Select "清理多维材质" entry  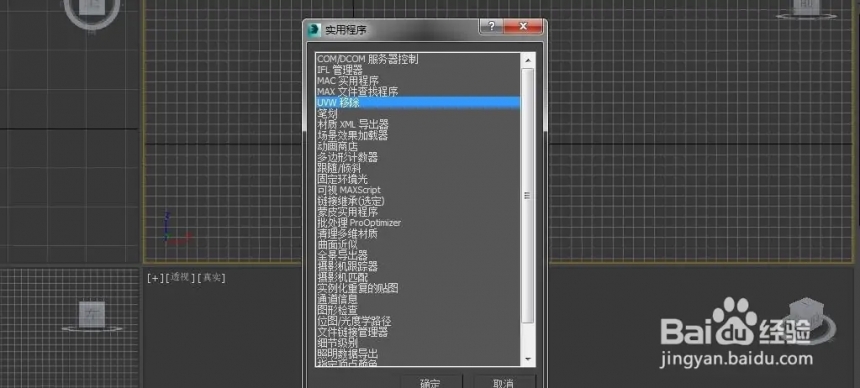pyautogui.click(x=417, y=234)
